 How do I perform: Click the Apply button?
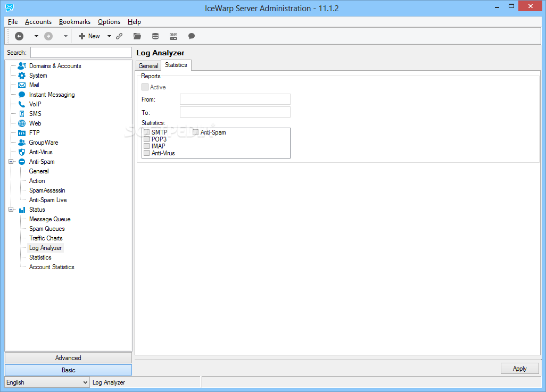[519, 369]
